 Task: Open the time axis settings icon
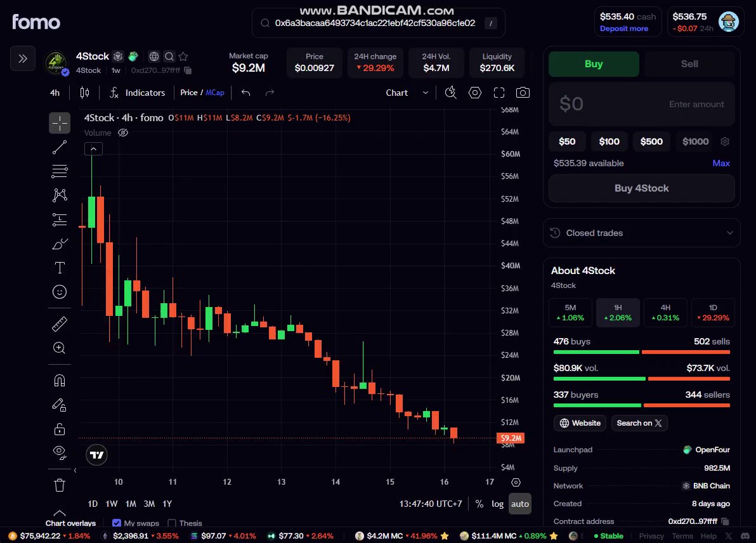click(516, 482)
